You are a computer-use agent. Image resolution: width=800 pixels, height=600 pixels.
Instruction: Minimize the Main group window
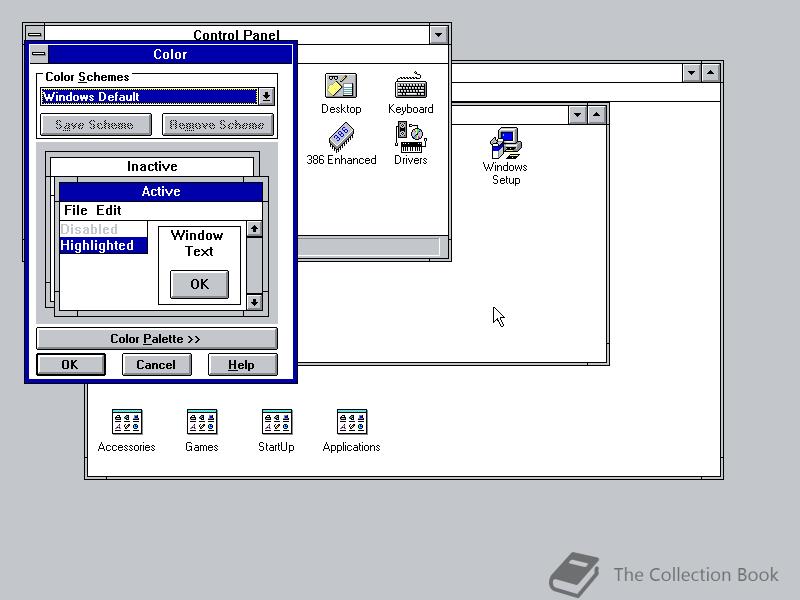pyautogui.click(x=577, y=114)
